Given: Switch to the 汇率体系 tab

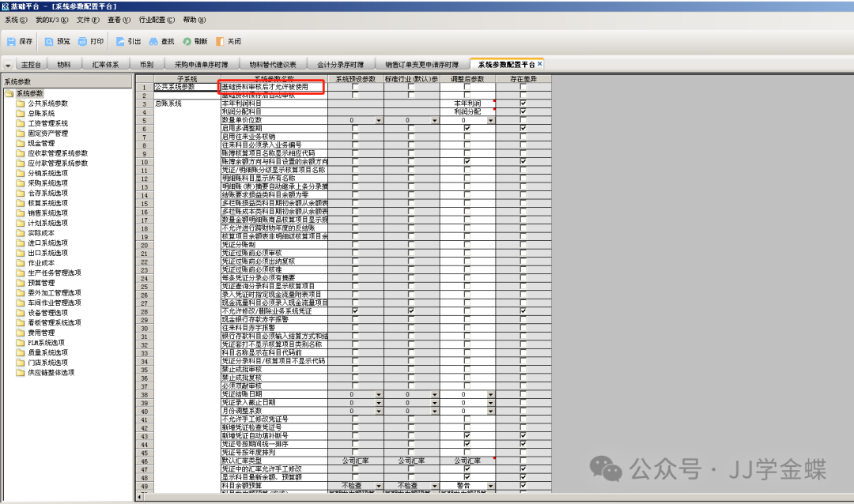Looking at the screenshot, I should tap(105, 64).
